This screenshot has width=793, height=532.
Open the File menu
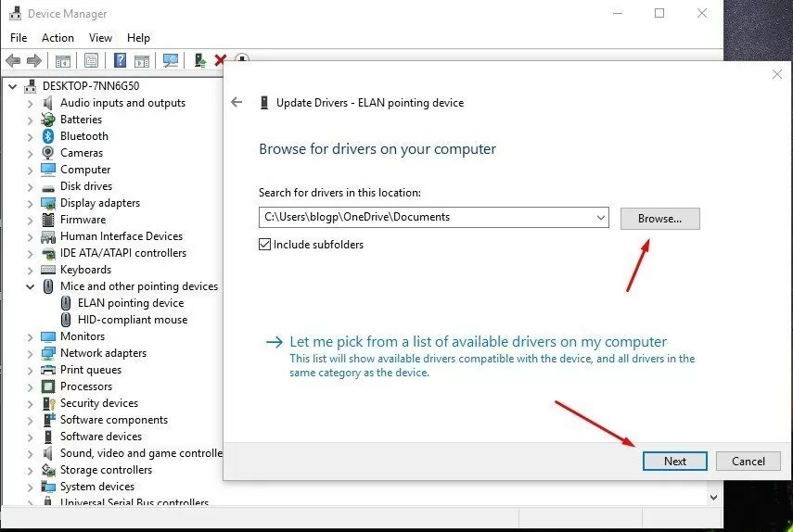19,38
